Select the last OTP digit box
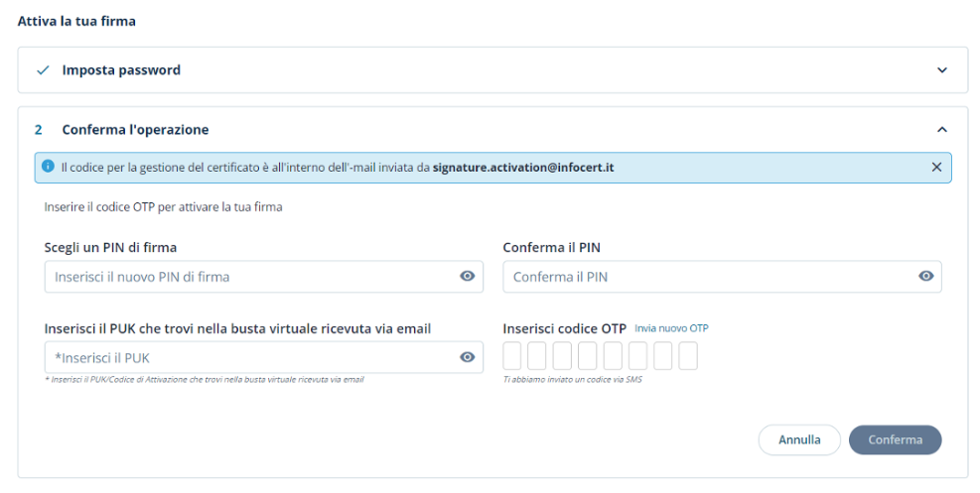 pos(688,356)
